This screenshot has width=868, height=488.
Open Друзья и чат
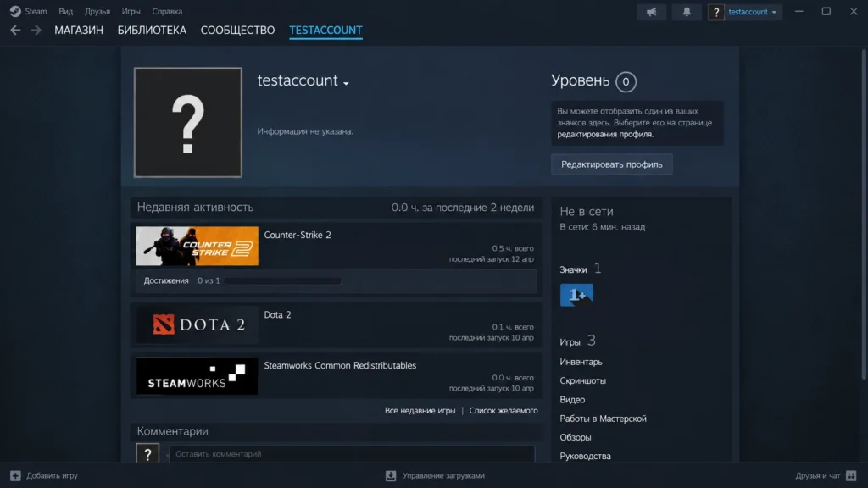(x=818, y=476)
